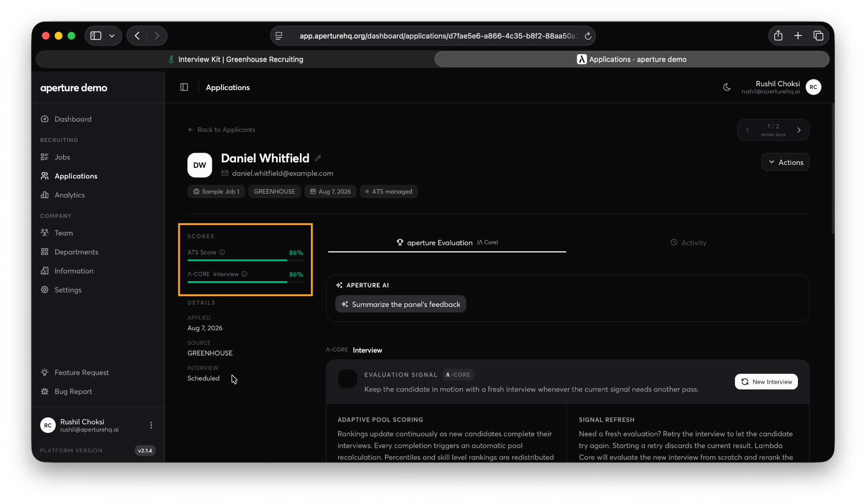Show info tooltip for ATS Score
866x504 pixels.
click(222, 252)
